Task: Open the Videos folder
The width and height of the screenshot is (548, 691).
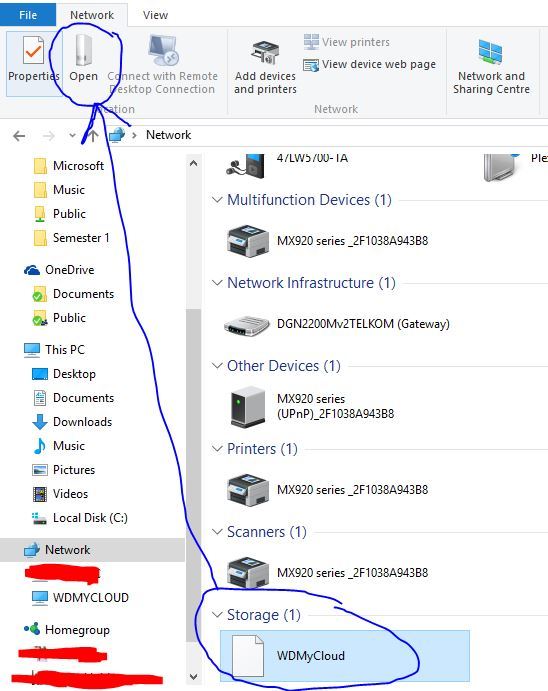Action: pos(60,494)
